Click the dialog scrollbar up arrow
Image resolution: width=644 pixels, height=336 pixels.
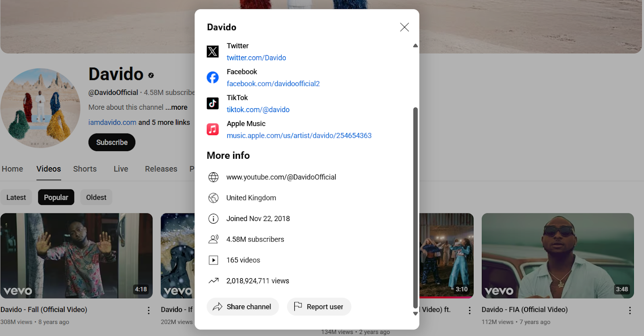[415, 45]
